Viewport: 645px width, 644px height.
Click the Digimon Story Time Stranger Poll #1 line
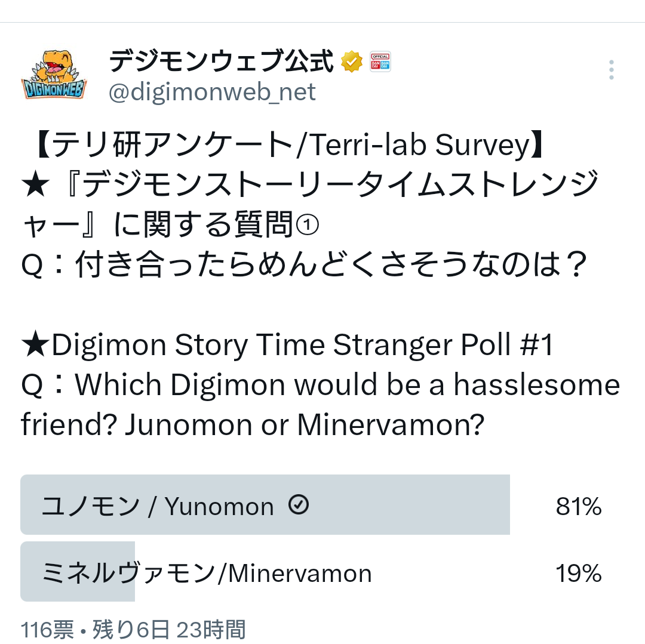click(x=288, y=346)
